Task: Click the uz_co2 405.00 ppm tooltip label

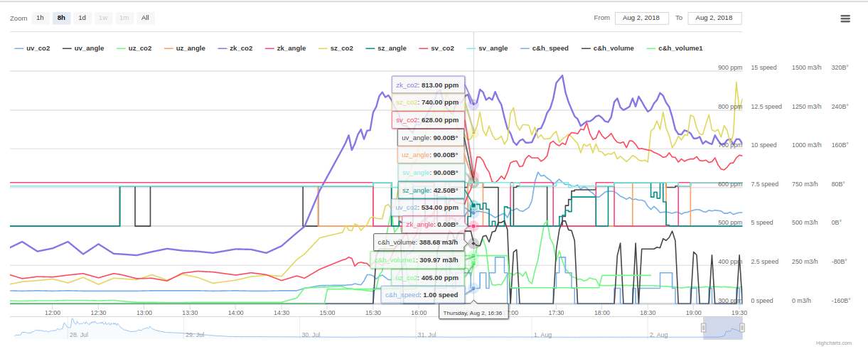Action: 427,278
